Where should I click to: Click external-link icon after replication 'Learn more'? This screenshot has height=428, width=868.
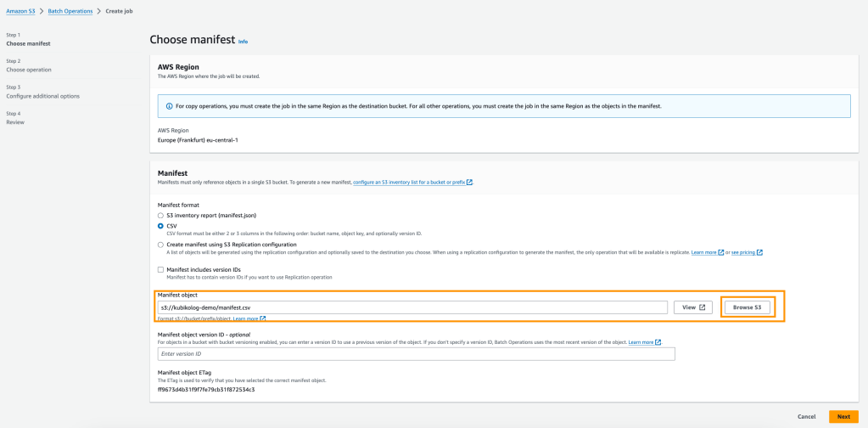click(721, 252)
